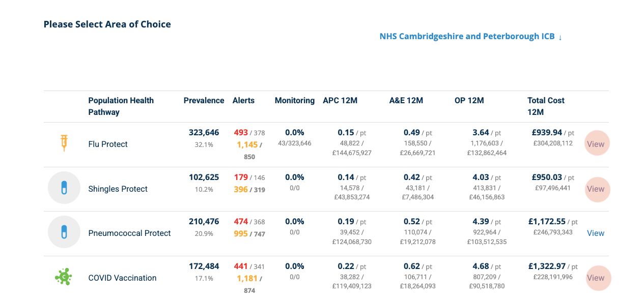Click the Pneumococcal Protect capsule icon
This screenshot has width=644, height=299.
(64, 232)
